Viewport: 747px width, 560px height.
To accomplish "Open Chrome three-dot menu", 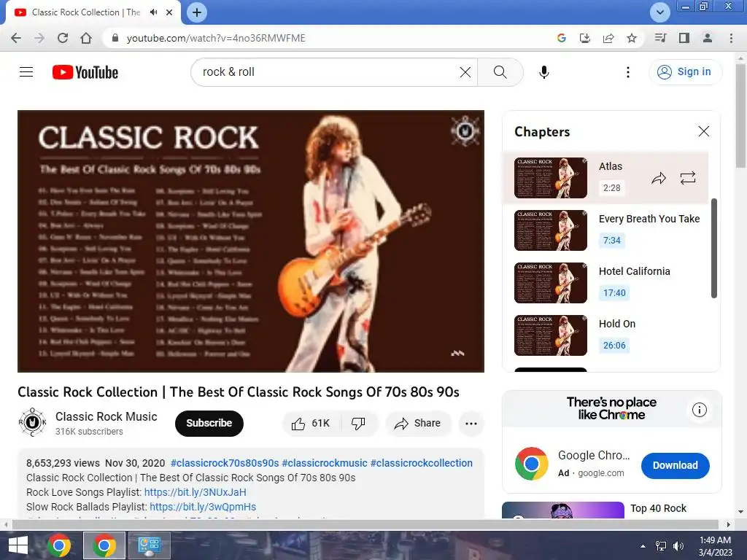I will [x=731, y=38].
